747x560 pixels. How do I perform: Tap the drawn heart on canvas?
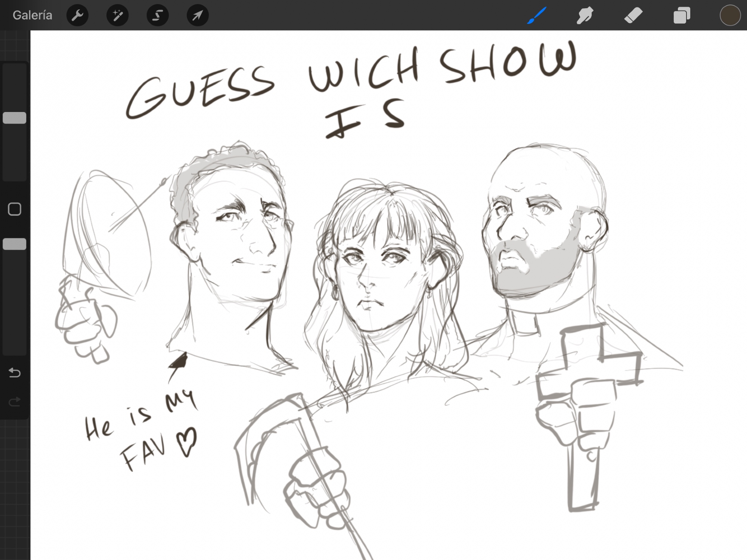187,441
